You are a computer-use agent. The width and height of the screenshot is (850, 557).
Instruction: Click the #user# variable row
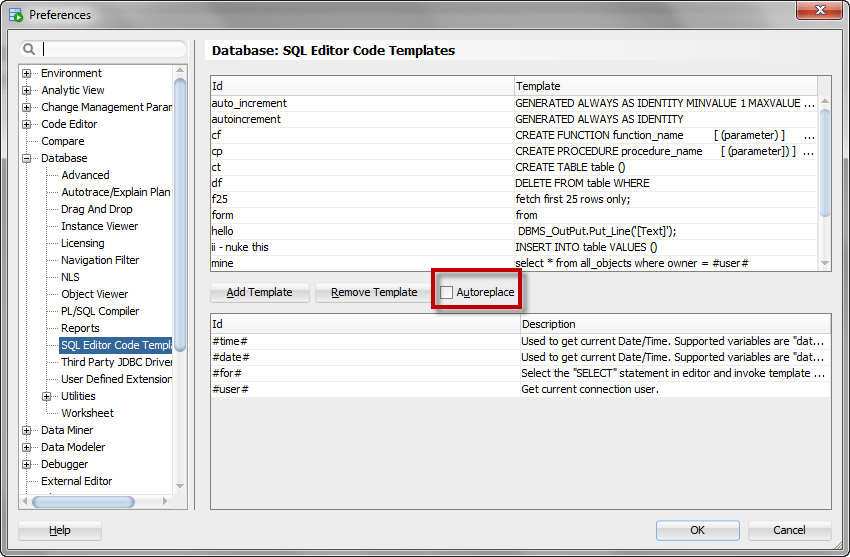point(520,389)
